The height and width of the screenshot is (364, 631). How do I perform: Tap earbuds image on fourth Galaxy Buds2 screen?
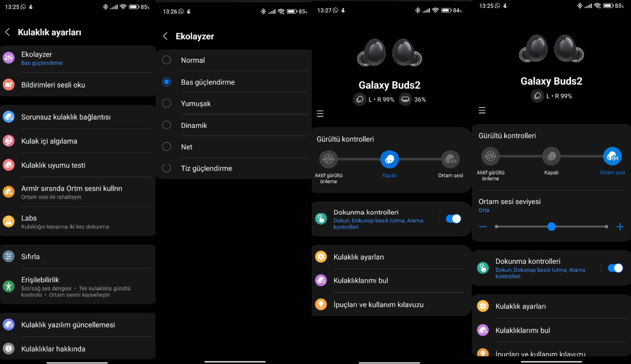click(551, 48)
